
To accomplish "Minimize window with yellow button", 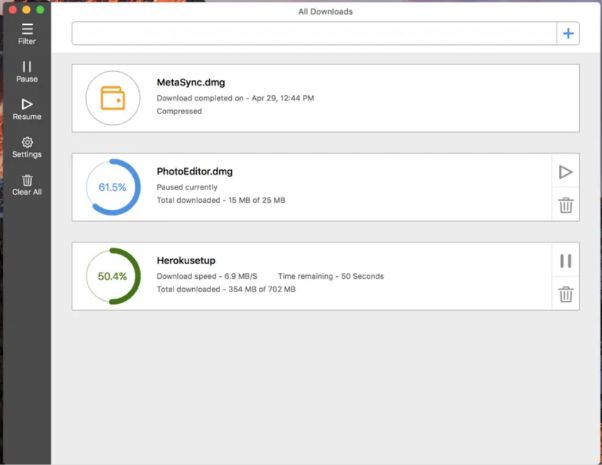I will point(26,10).
